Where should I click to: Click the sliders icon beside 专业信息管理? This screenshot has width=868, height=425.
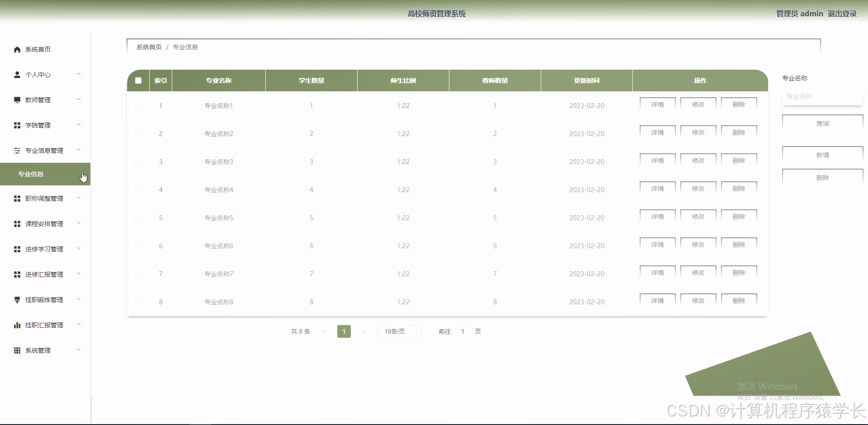[x=17, y=151]
